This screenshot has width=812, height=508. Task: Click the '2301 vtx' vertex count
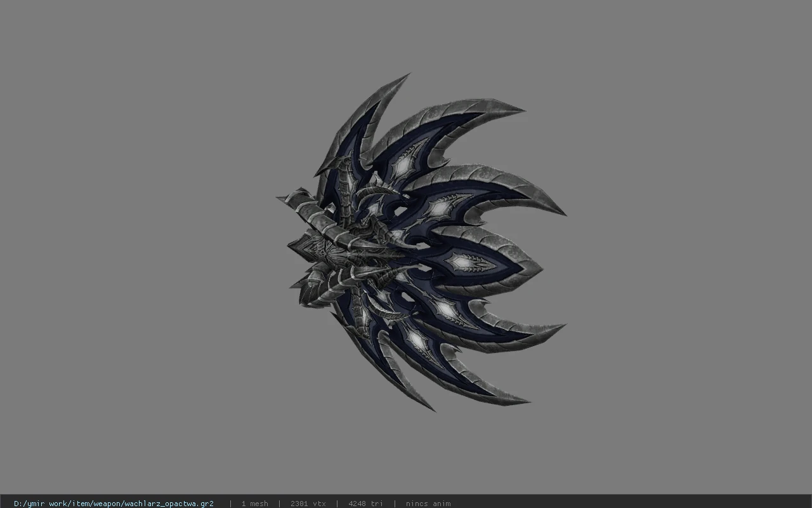pyautogui.click(x=308, y=504)
